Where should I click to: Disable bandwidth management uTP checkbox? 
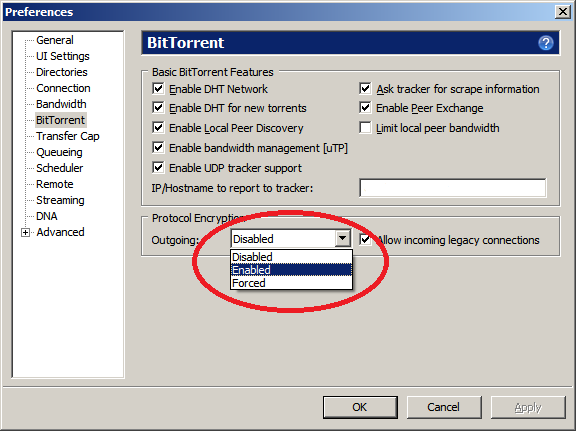pos(158,148)
